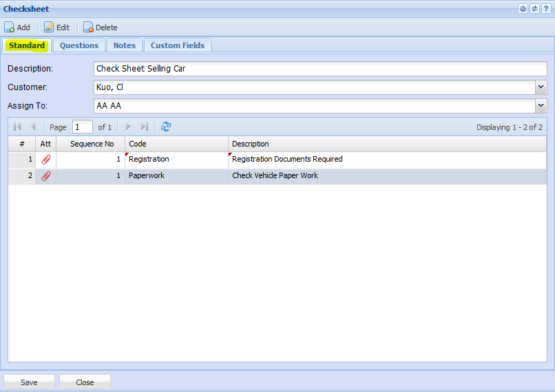Click the Delete toolbar icon
555x392 pixels.
pos(88,28)
